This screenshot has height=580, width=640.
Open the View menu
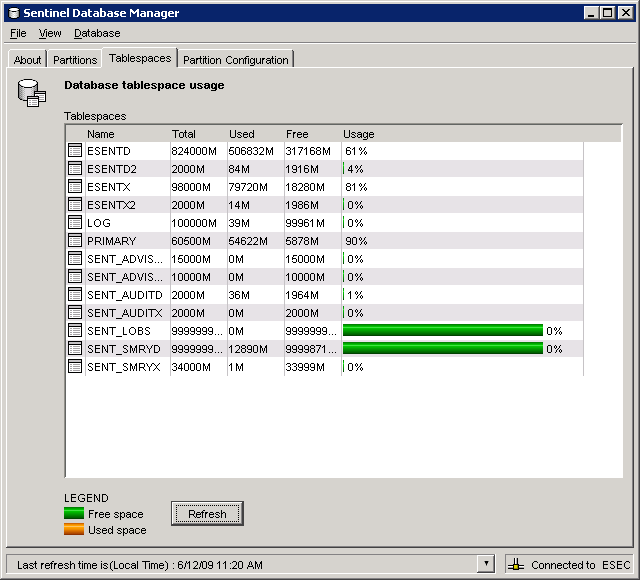pyautogui.click(x=50, y=33)
